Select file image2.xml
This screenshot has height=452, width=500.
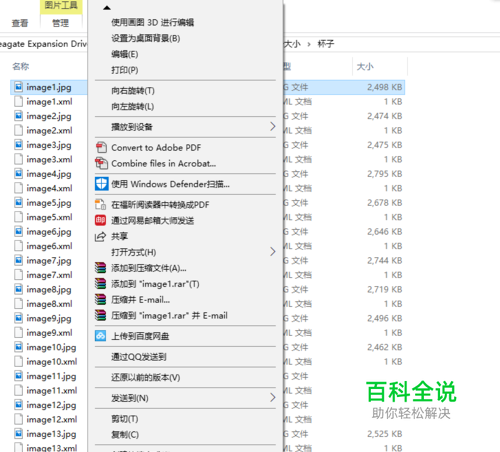pos(49,130)
